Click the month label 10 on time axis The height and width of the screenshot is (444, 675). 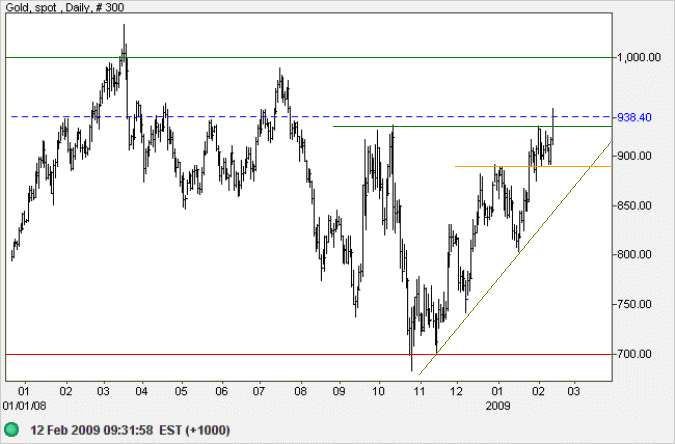pos(378,391)
